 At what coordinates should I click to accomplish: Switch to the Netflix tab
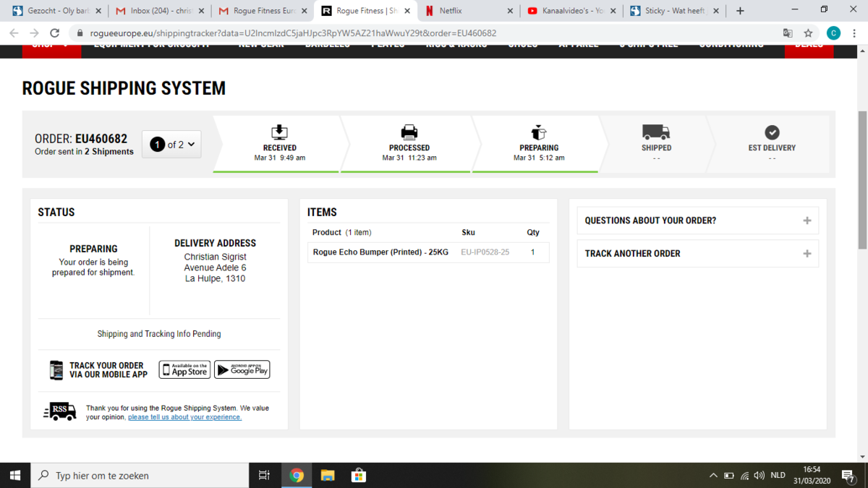(469, 11)
